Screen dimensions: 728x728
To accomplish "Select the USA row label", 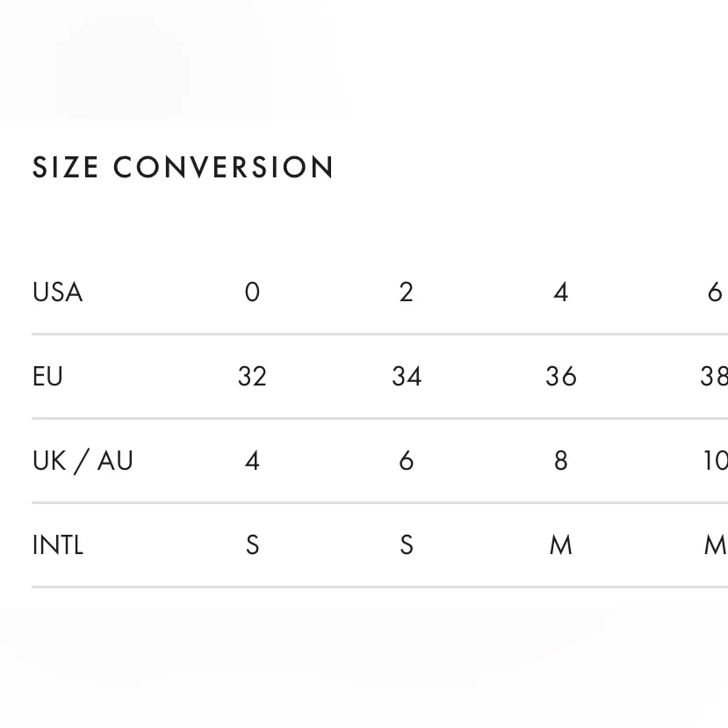I will (x=57, y=292).
